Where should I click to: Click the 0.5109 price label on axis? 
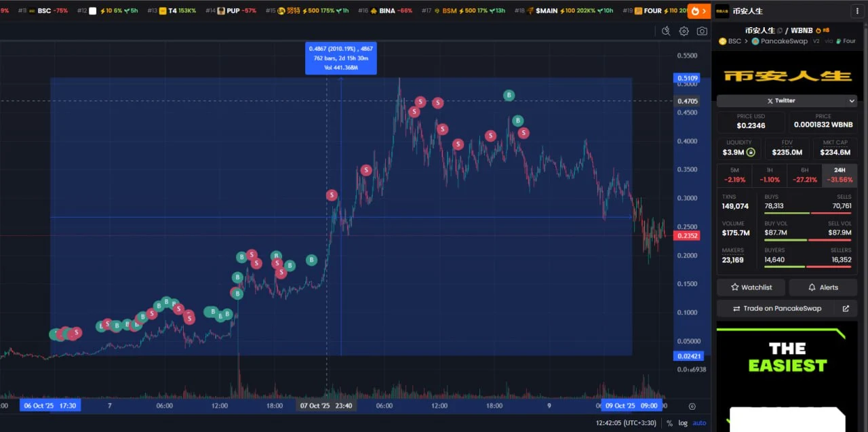[x=687, y=78]
